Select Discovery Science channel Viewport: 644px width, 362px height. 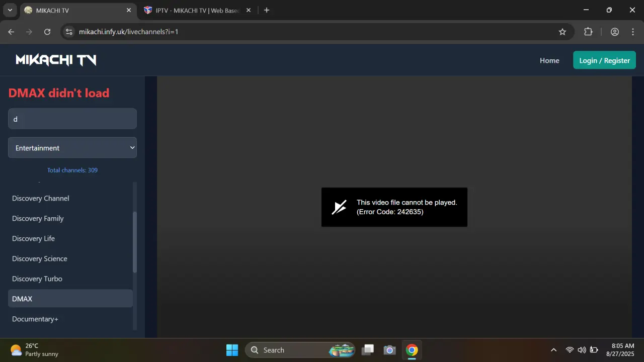point(70,258)
